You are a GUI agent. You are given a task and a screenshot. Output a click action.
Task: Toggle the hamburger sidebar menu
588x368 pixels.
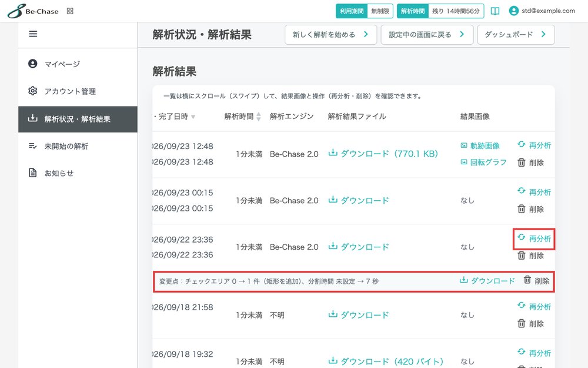tap(33, 34)
